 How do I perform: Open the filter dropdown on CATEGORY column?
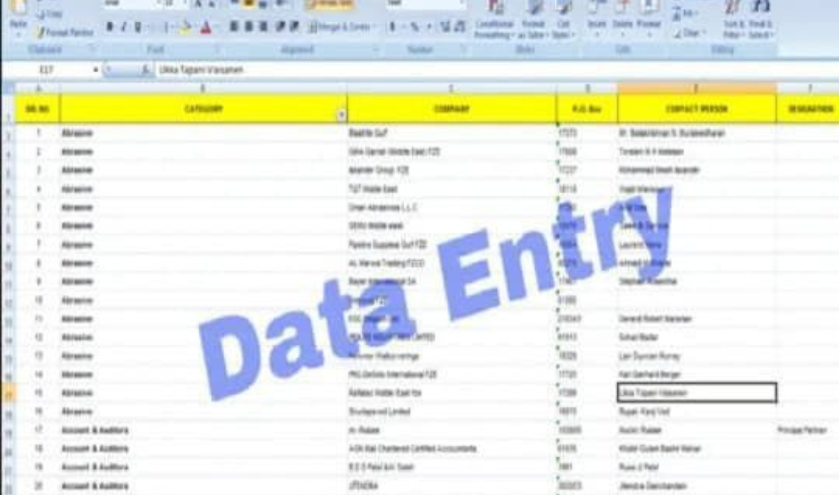[x=340, y=113]
